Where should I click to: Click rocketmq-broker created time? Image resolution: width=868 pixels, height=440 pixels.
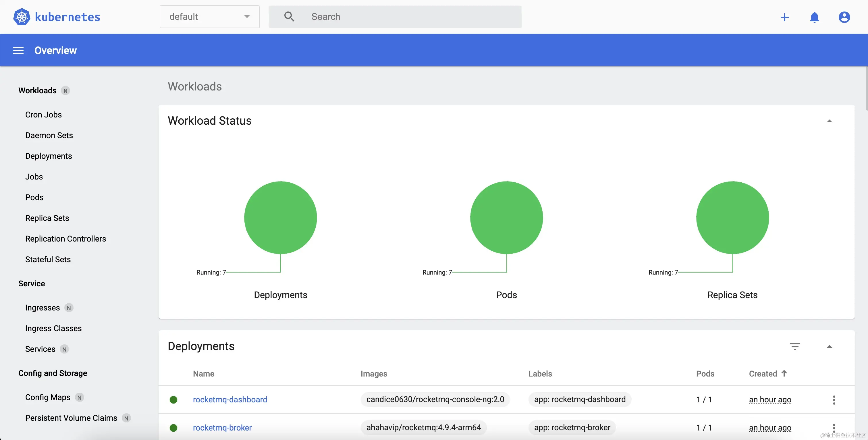point(770,428)
